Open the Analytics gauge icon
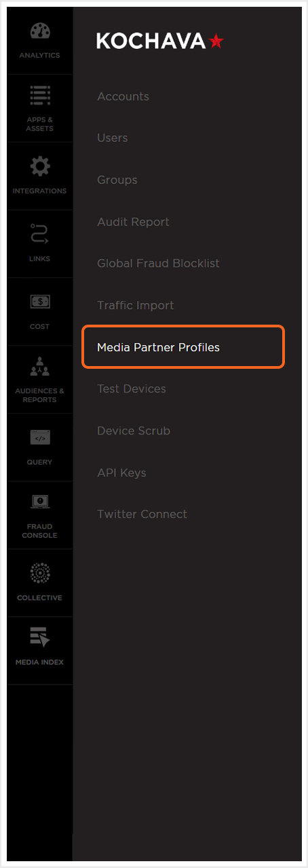 point(39,32)
